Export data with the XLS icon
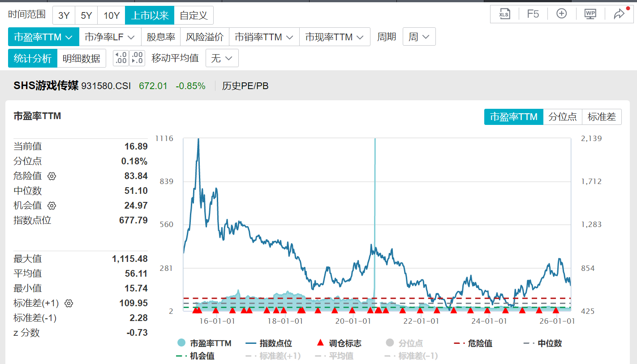Screen dimensions: 637x364 [x=504, y=14]
